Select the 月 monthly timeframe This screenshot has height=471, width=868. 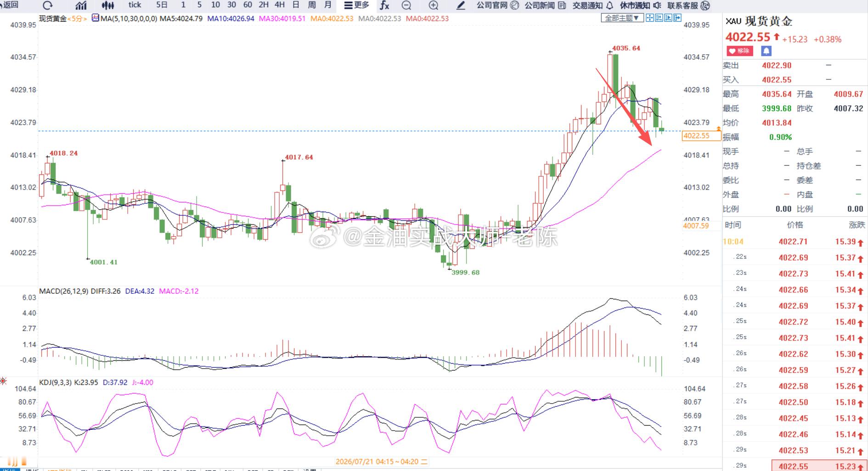(x=328, y=5)
